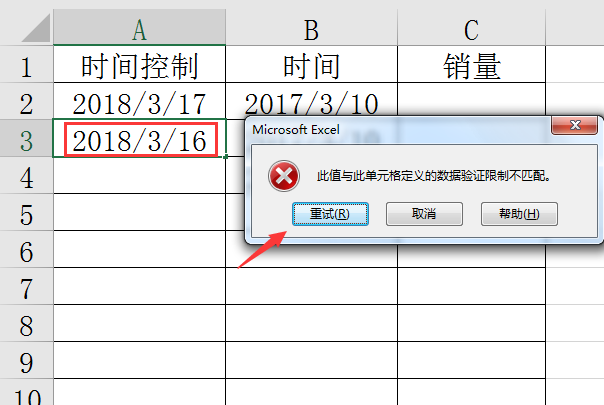Click the dialog message about 数据验证限制
The height and width of the screenshot is (405, 604).
[x=434, y=176]
